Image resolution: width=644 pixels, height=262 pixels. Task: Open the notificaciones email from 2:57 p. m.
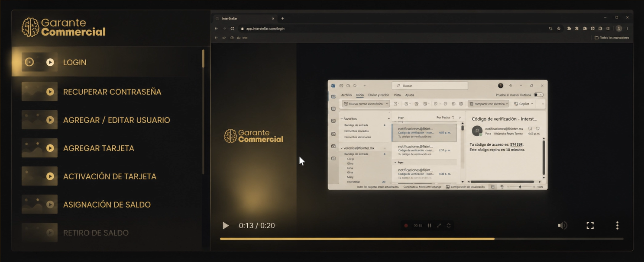424,150
